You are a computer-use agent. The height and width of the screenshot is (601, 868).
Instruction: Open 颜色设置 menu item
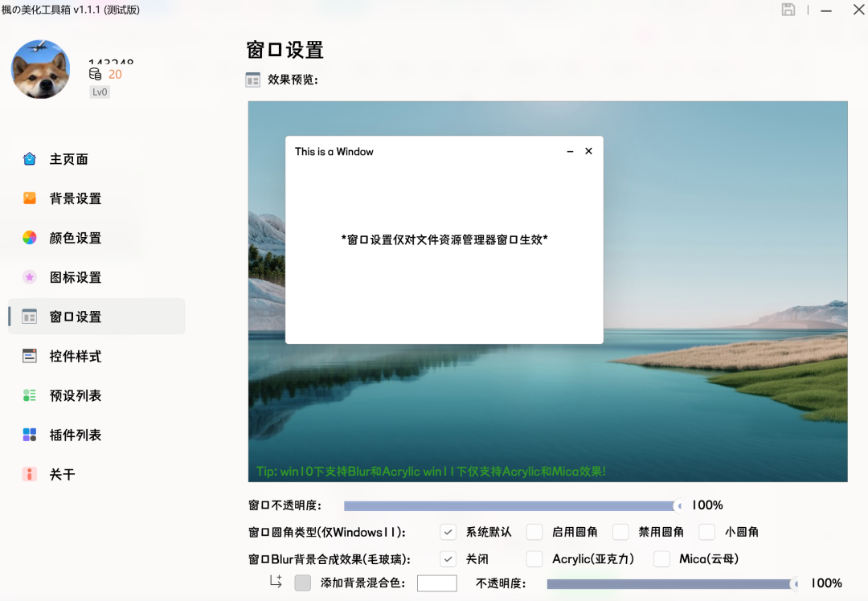click(96, 237)
